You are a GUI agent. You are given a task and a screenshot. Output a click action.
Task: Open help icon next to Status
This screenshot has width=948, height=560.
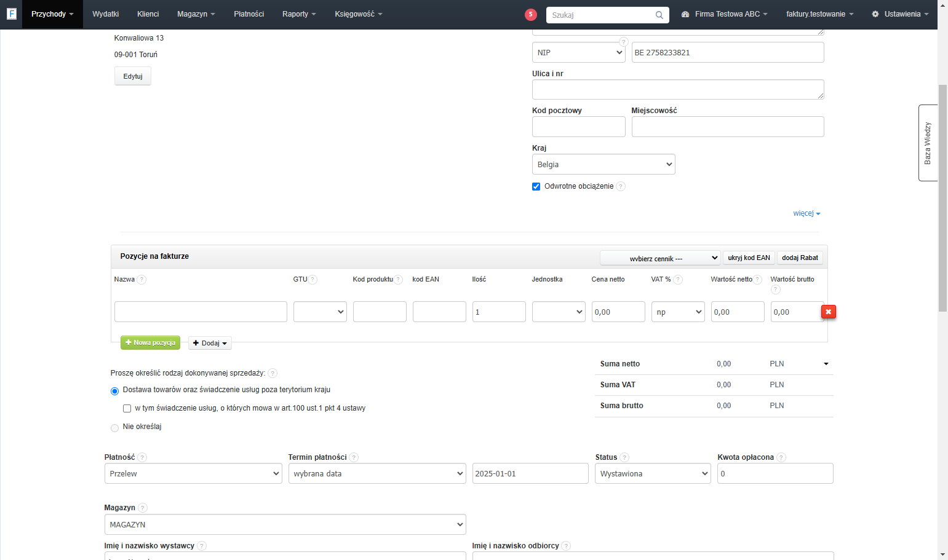[624, 457]
